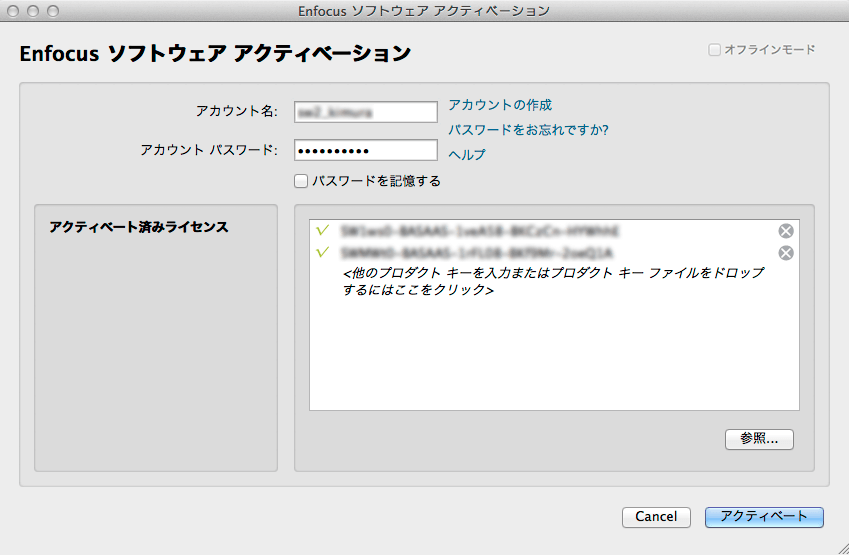
Task: Click the 参照... browse button
Action: (x=759, y=439)
